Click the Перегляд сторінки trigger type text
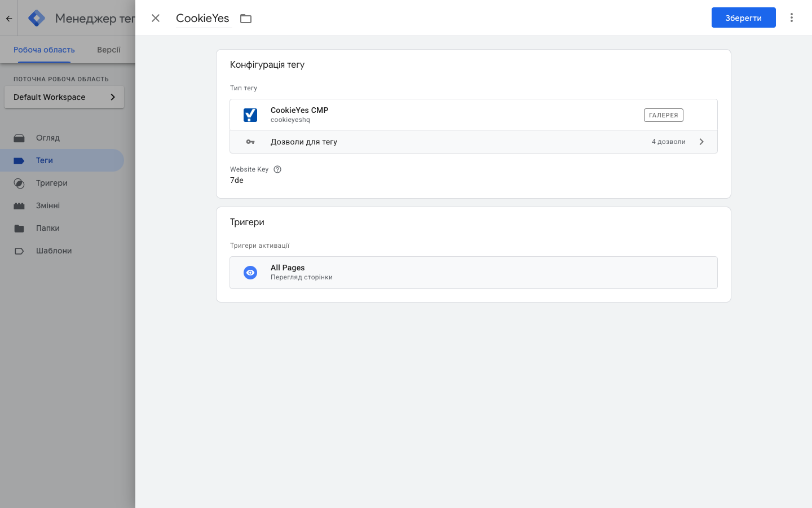 tap(302, 277)
